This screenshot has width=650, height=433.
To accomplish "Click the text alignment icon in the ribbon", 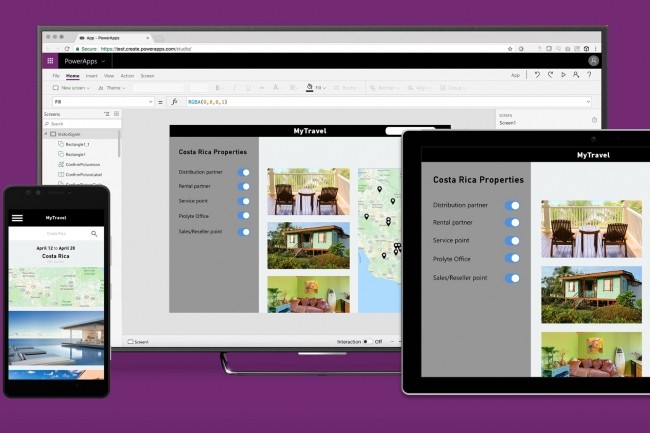I will [293, 88].
